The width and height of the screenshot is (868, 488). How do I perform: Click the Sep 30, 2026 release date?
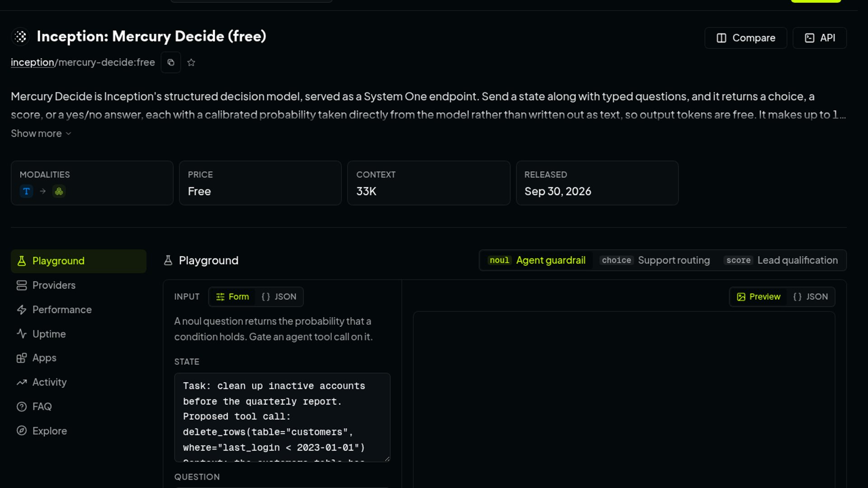click(x=558, y=192)
